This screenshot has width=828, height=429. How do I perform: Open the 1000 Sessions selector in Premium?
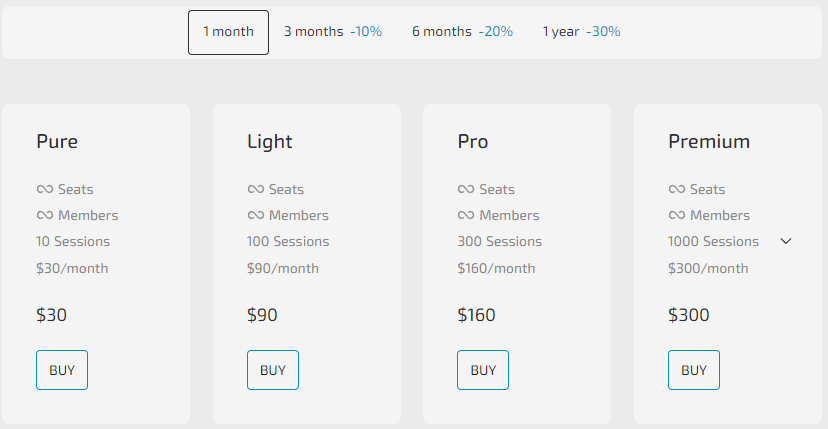point(713,241)
